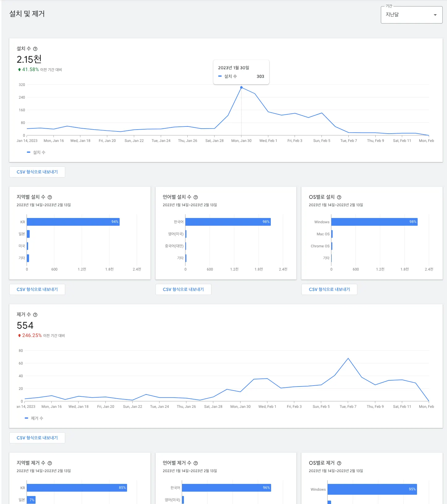Viewport: 447px width, 504px height.
Task: Toggle the 설치 수 legend series
Action: coord(36,152)
